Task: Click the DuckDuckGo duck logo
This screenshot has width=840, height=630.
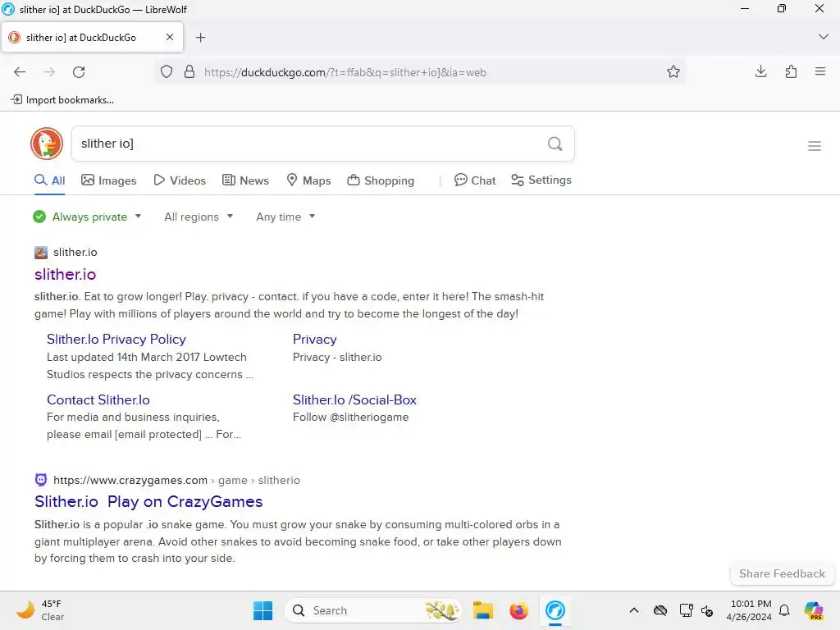Action: [x=47, y=144]
